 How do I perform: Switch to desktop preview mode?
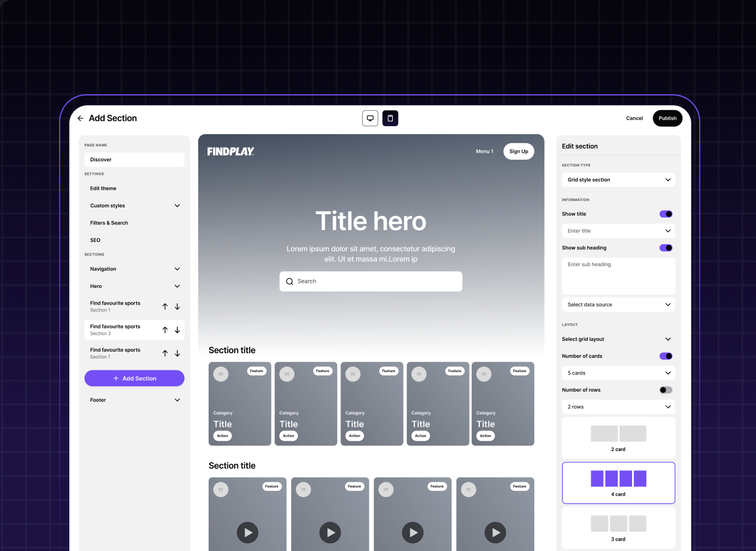point(370,118)
